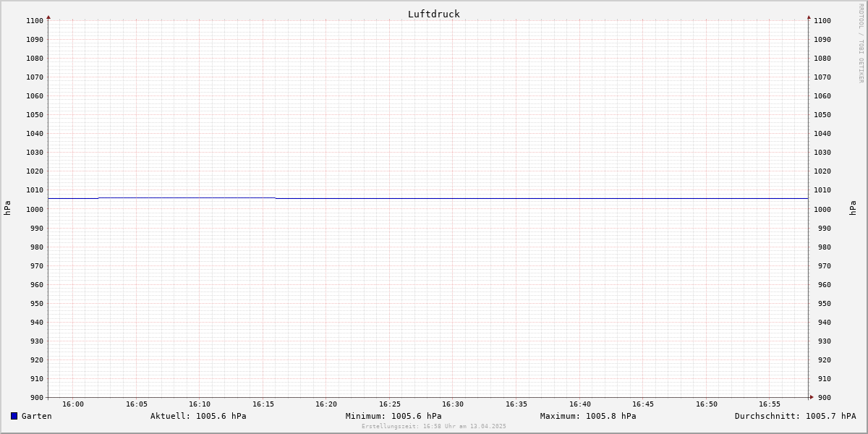The width and height of the screenshot is (868, 434).
Task: Click the 16:15 time axis label
Action: pos(263,404)
